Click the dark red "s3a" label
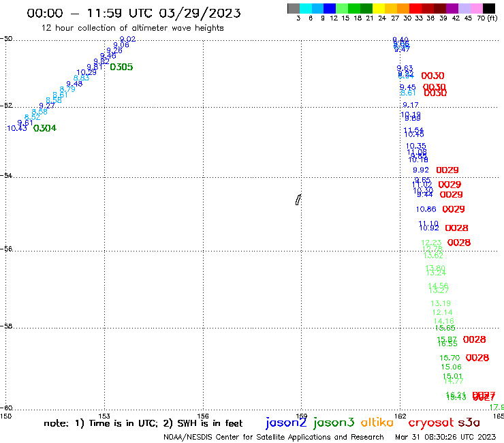Viewport: 504px width, 443px height. coord(469,423)
